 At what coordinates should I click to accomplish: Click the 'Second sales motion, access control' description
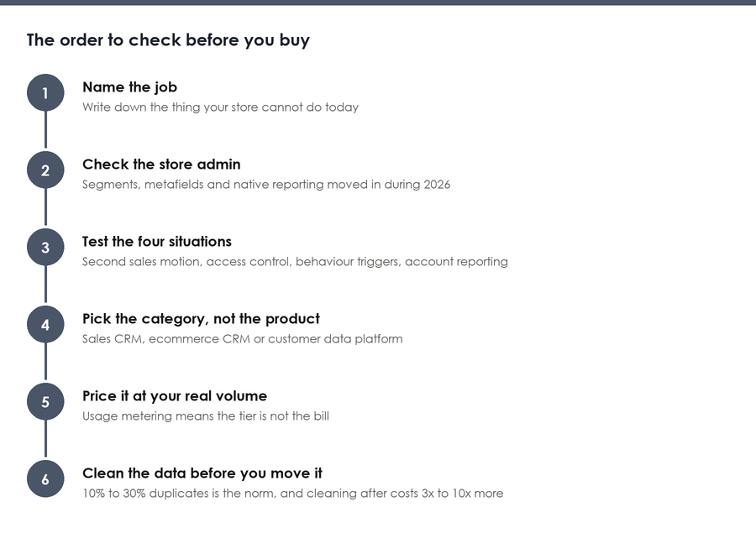(x=295, y=262)
